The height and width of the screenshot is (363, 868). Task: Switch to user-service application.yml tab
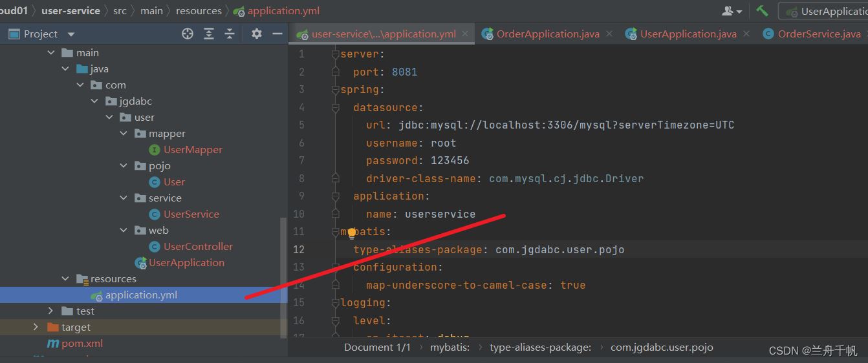(384, 34)
